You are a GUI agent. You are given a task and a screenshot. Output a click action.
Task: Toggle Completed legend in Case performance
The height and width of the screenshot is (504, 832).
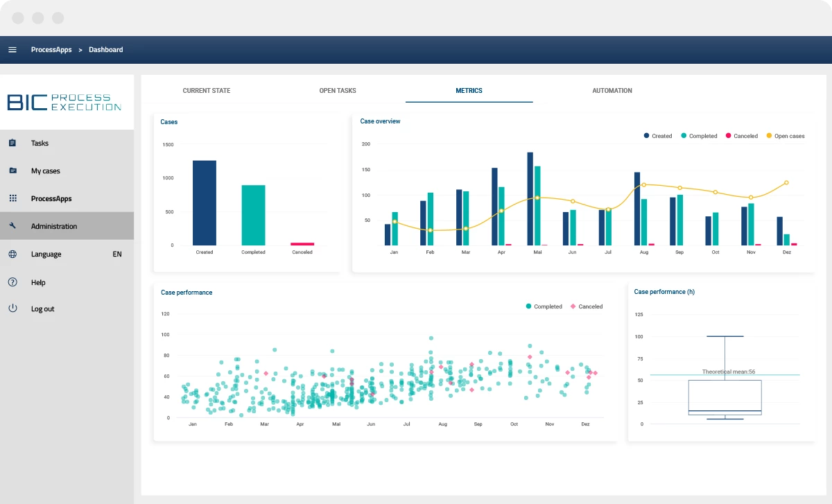click(544, 306)
